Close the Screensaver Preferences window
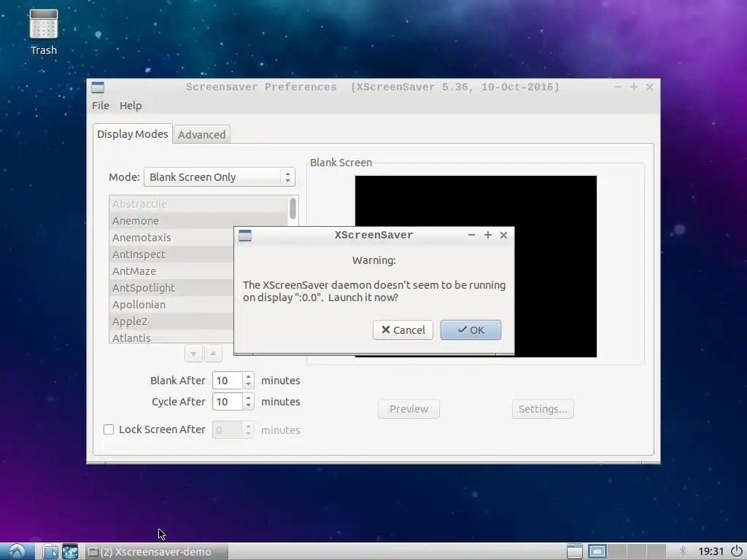 [x=649, y=87]
